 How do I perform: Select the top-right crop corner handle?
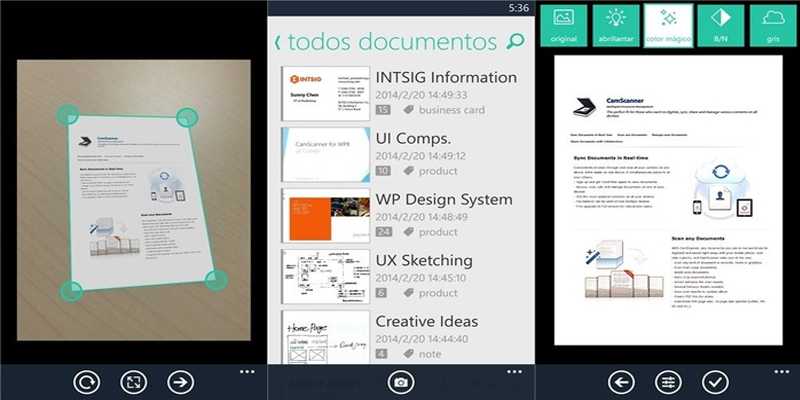tap(187, 117)
